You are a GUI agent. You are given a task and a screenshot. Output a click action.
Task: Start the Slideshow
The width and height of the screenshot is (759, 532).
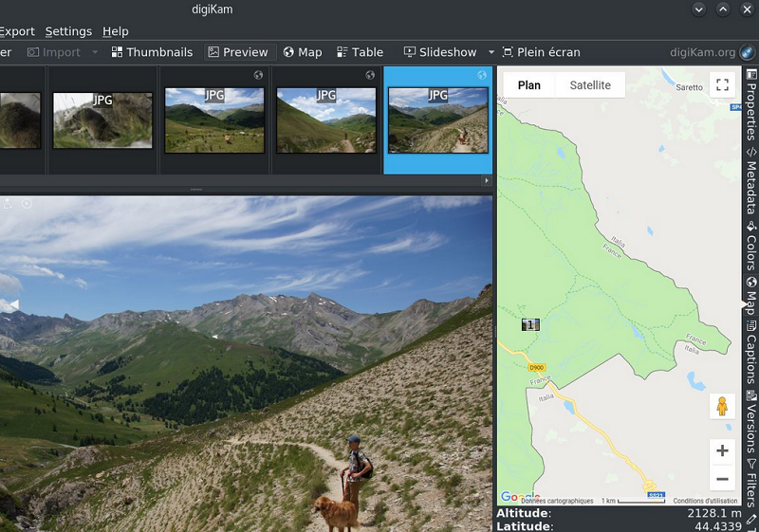tap(440, 52)
